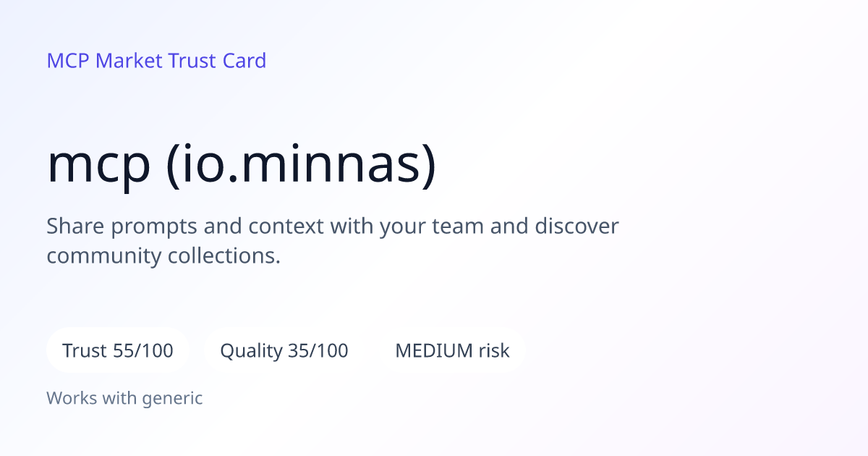Click the community collections line

pos(163,256)
